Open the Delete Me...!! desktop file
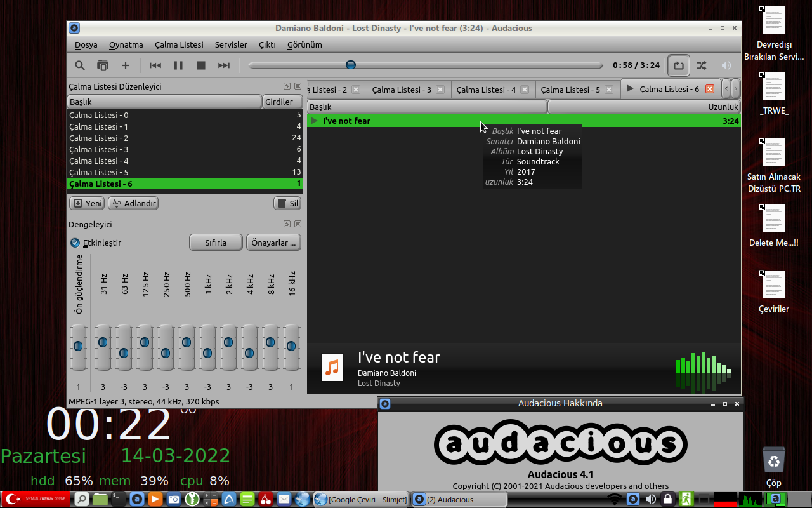 point(774,225)
